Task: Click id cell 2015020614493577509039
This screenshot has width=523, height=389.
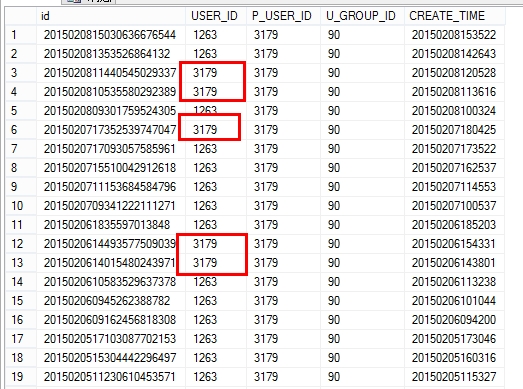Action: coord(110,244)
